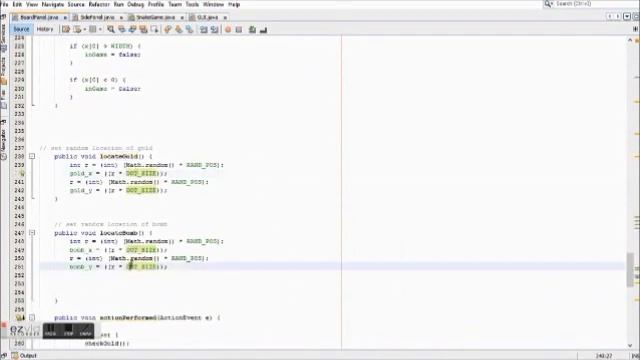Collapse the actionPerformed method fold marker

pyautogui.click(x=32, y=318)
